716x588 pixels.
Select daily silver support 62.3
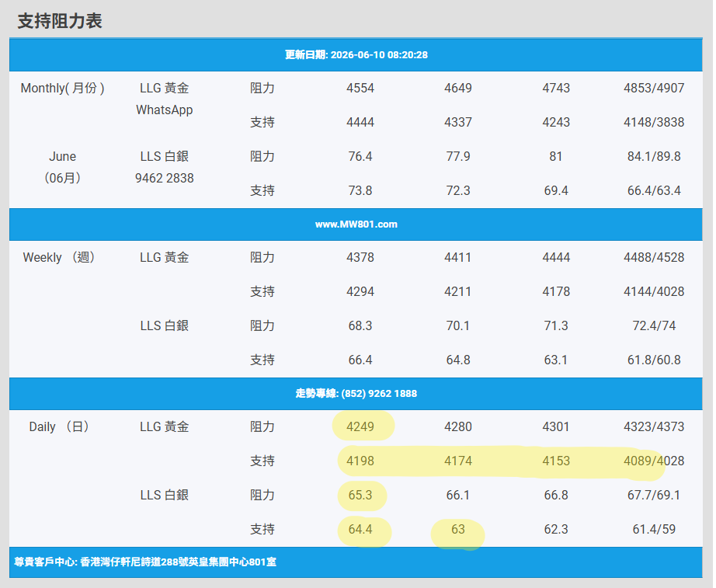[x=556, y=530]
